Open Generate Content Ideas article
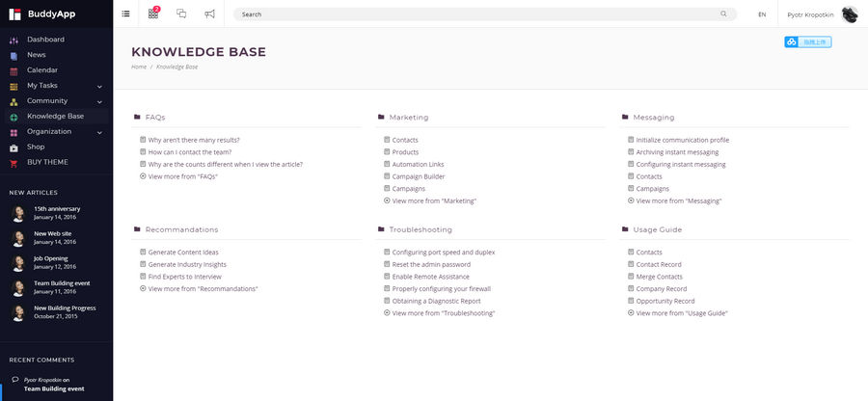 pyautogui.click(x=183, y=253)
